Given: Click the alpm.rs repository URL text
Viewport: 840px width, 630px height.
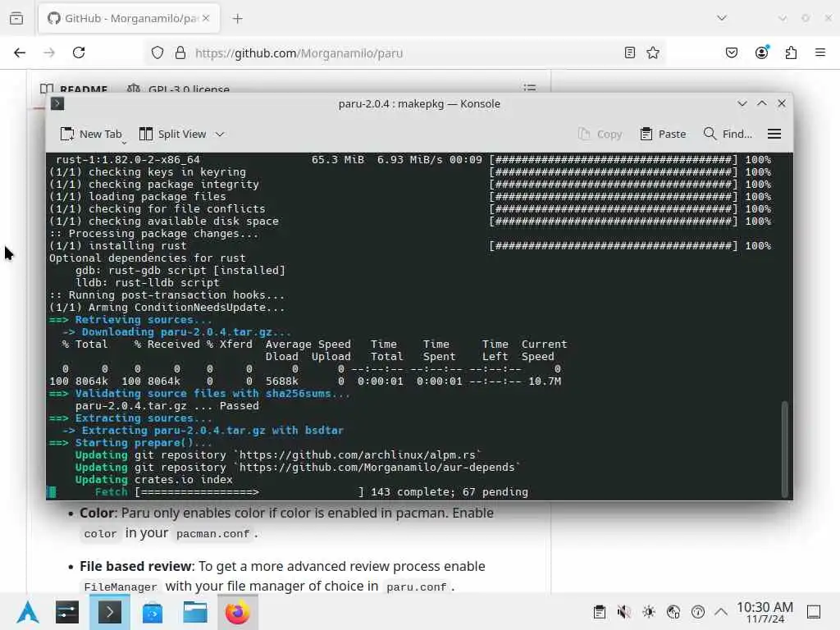Looking at the screenshot, I should [x=358, y=454].
